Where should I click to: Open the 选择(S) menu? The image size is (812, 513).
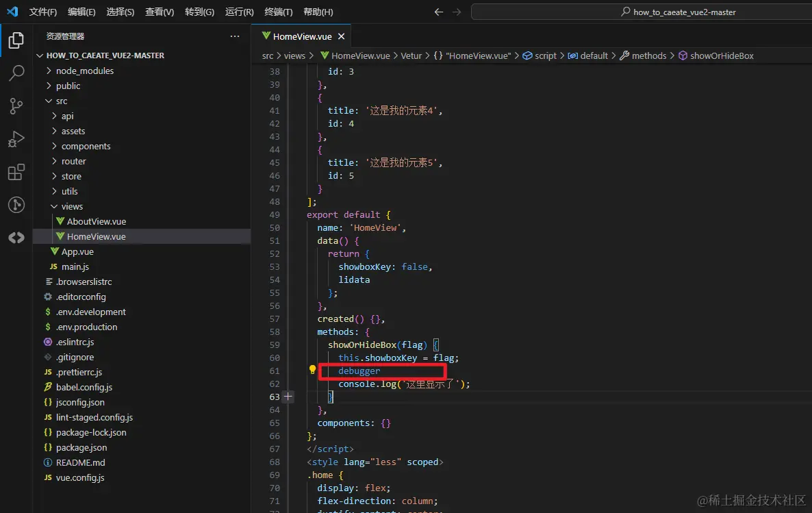coord(120,12)
